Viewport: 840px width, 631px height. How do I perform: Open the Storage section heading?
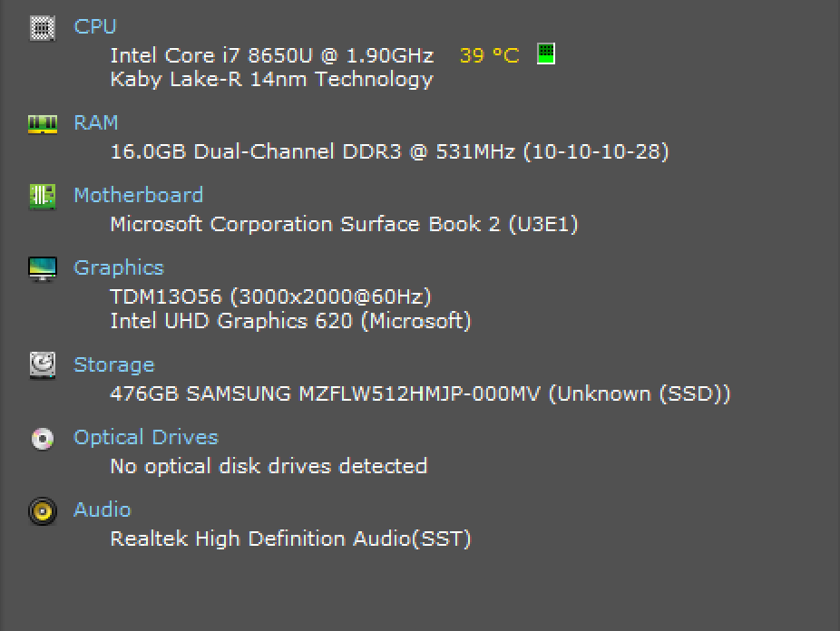[x=114, y=365]
